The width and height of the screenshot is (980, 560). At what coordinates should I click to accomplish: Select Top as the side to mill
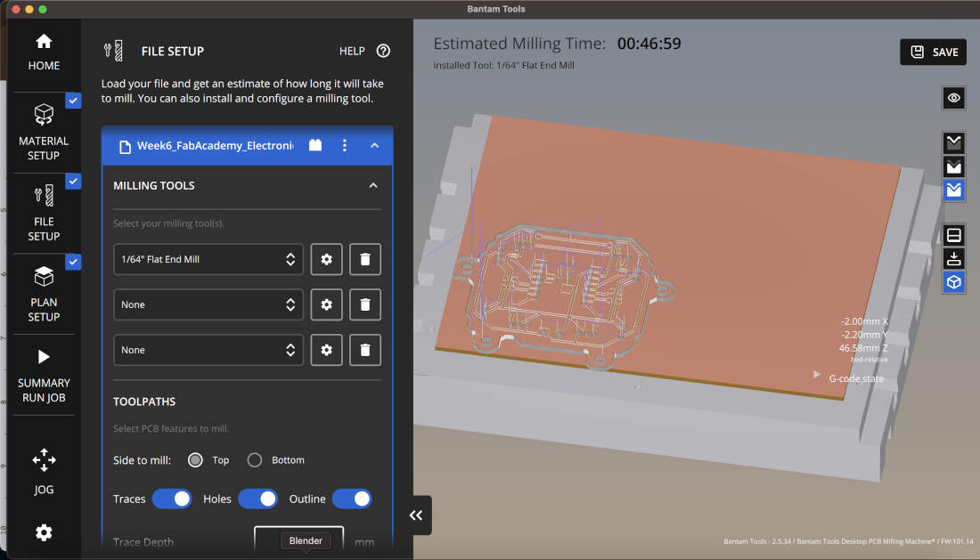pos(195,460)
